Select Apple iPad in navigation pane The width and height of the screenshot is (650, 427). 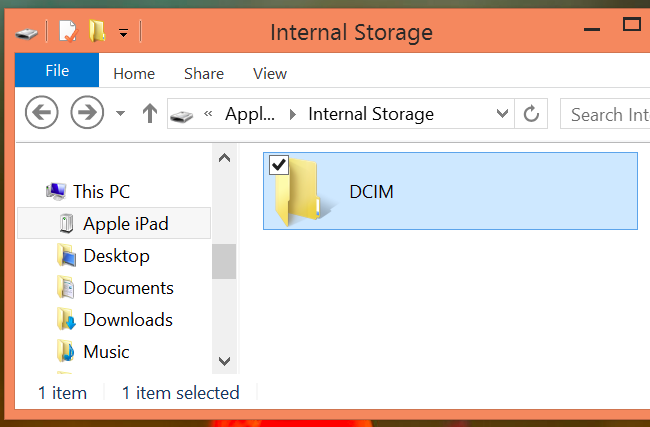coord(125,224)
